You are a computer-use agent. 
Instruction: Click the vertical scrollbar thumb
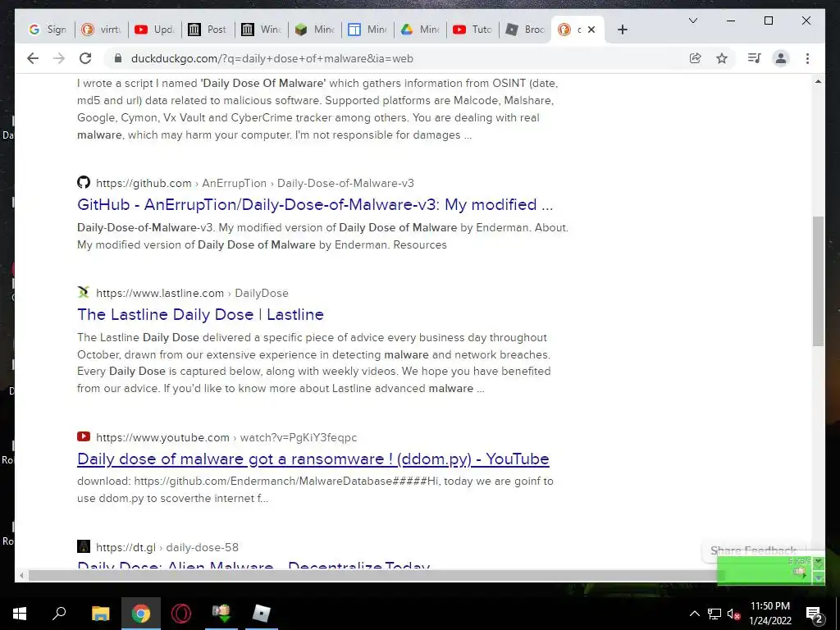click(818, 281)
